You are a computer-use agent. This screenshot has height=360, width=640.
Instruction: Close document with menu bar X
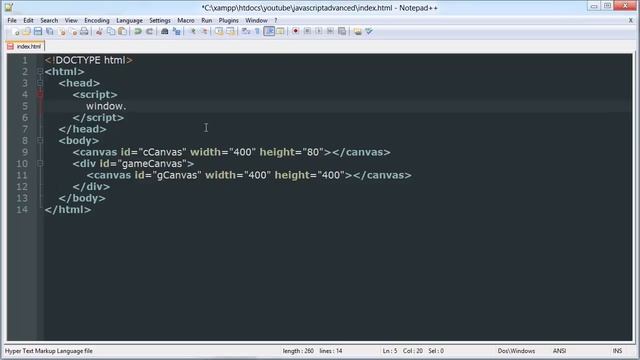[x=631, y=20]
